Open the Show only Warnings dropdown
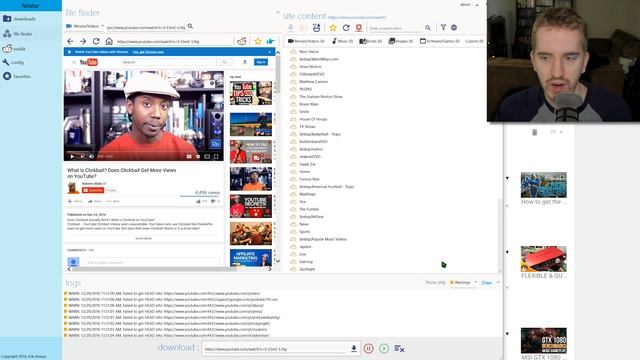Viewport: 640px width, 360px height. click(x=463, y=282)
